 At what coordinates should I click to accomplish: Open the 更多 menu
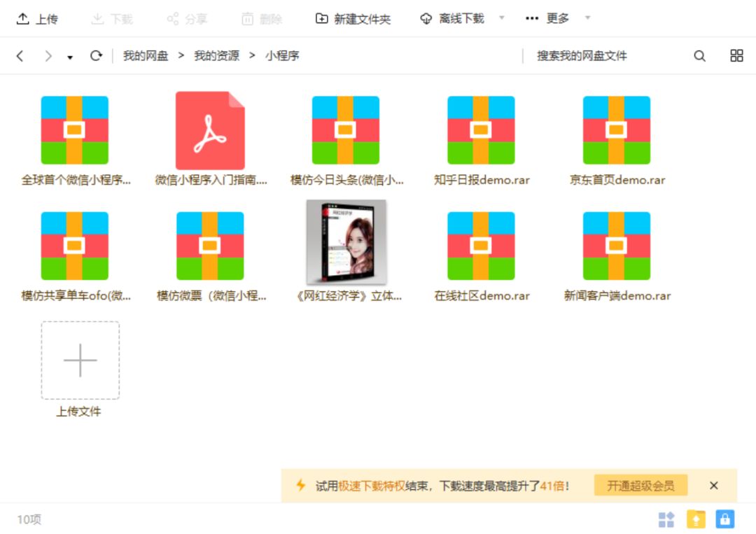pyautogui.click(x=547, y=18)
